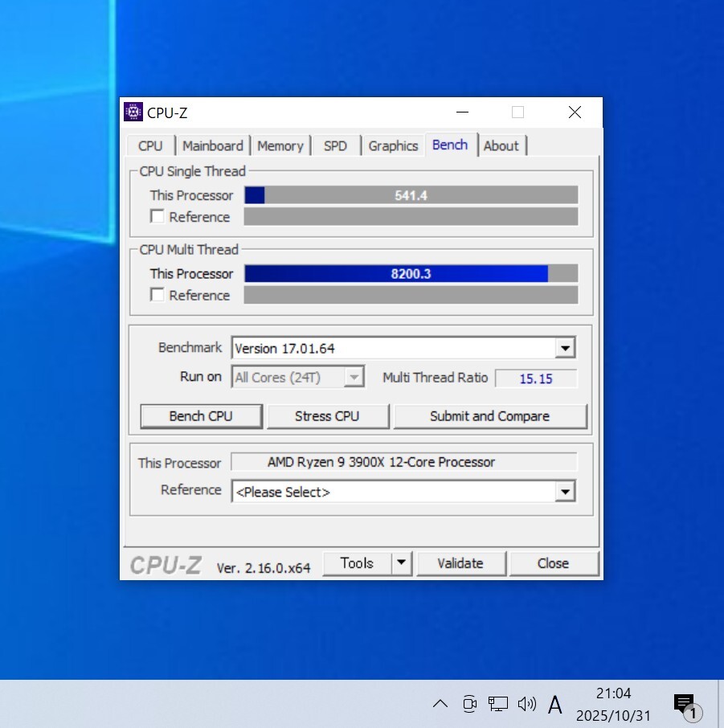Click the volume speaker icon
The width and height of the screenshot is (724, 728).
527,705
